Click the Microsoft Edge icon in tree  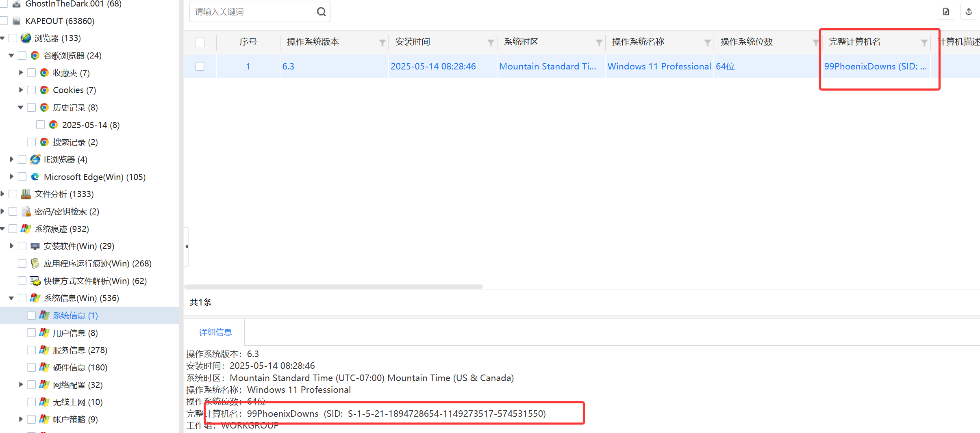tap(35, 177)
